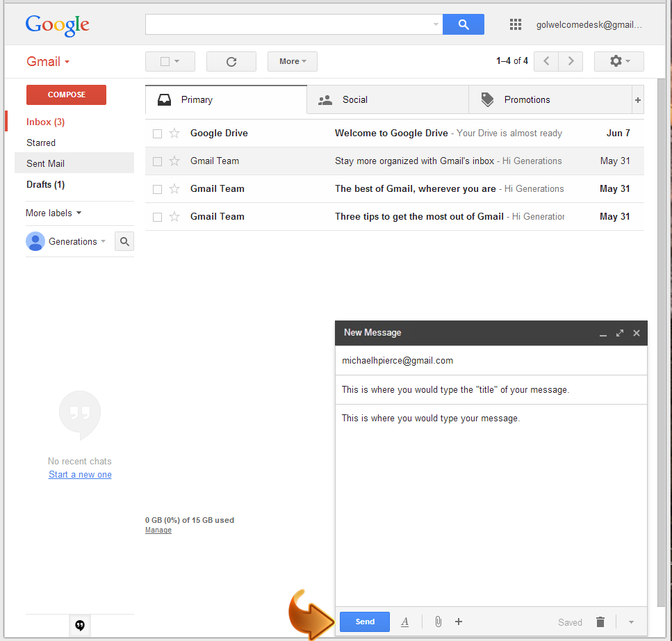672x641 pixels.
Task: Click the '1–4 of 4' message count
Action: point(512,61)
